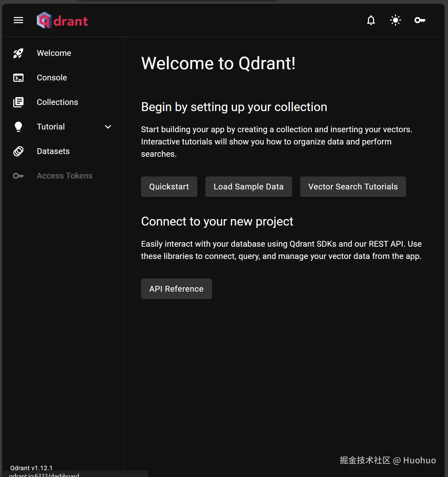Click the Qdrant logo
448x477 pixels.
[x=62, y=20]
